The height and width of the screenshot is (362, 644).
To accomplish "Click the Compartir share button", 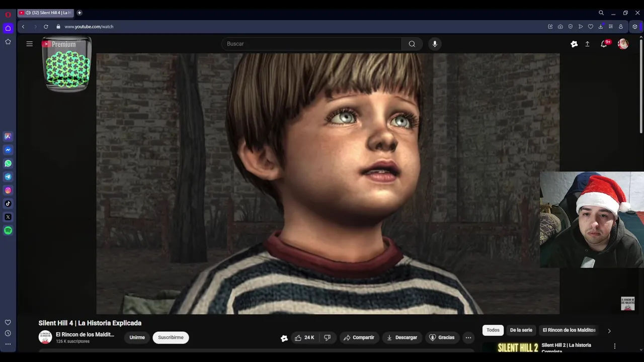I will point(359,337).
